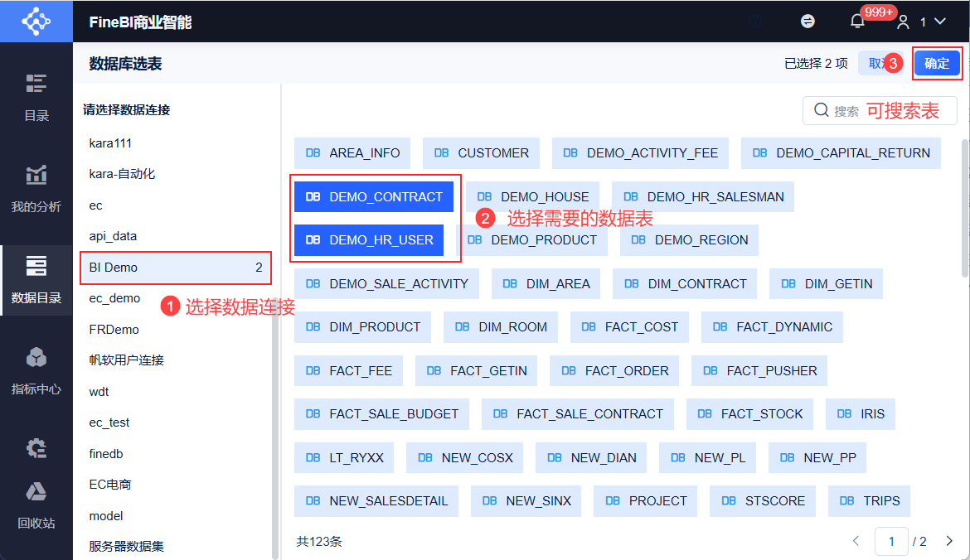
Task: Select the IRIS table
Action: [x=861, y=414]
